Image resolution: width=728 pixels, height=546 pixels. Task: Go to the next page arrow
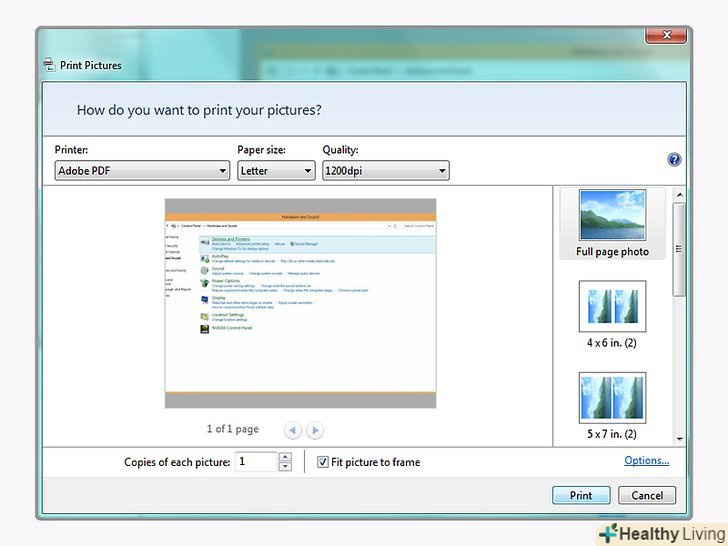315,430
